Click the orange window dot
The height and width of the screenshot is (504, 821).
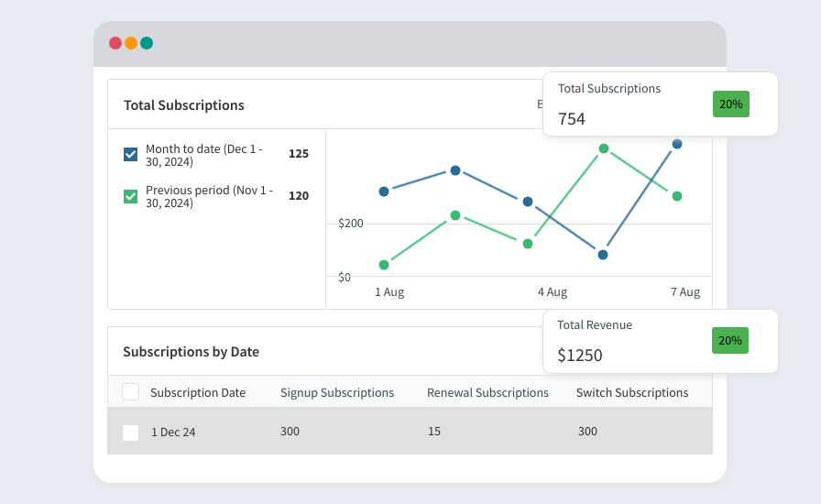131,43
